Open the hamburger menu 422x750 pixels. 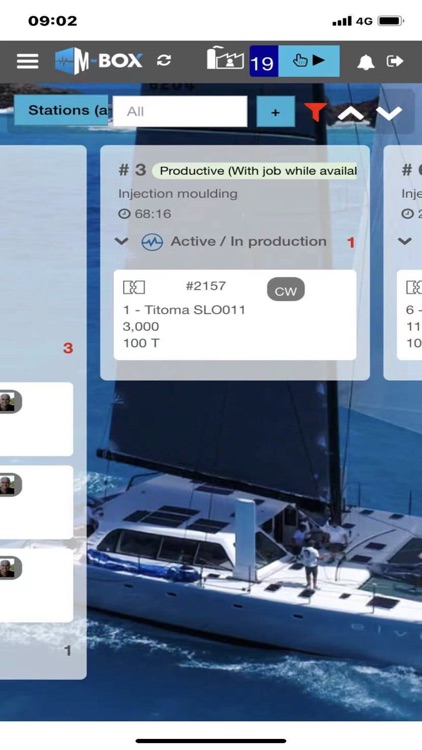(27, 61)
